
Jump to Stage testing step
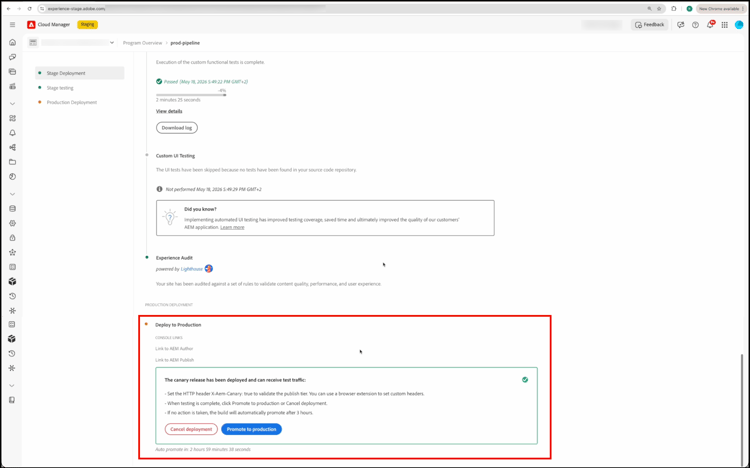pos(60,88)
